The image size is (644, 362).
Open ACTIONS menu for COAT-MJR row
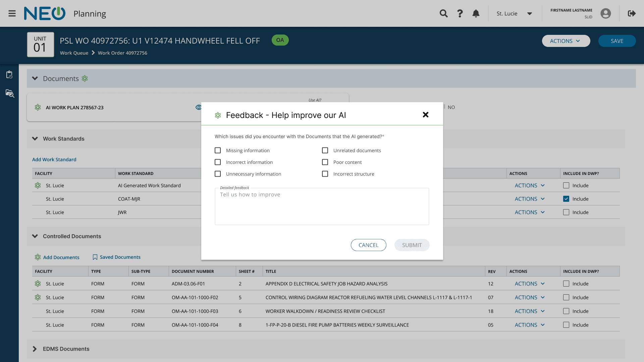point(529,199)
